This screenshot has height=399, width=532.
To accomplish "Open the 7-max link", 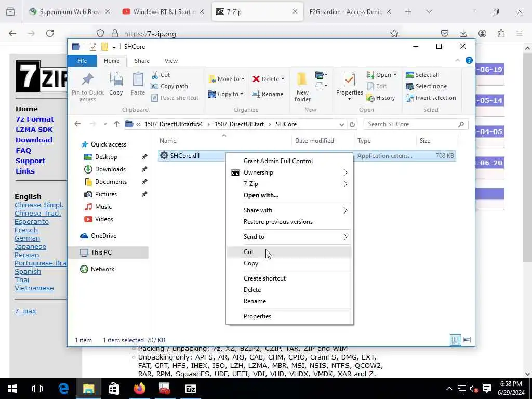I will tap(25, 311).
